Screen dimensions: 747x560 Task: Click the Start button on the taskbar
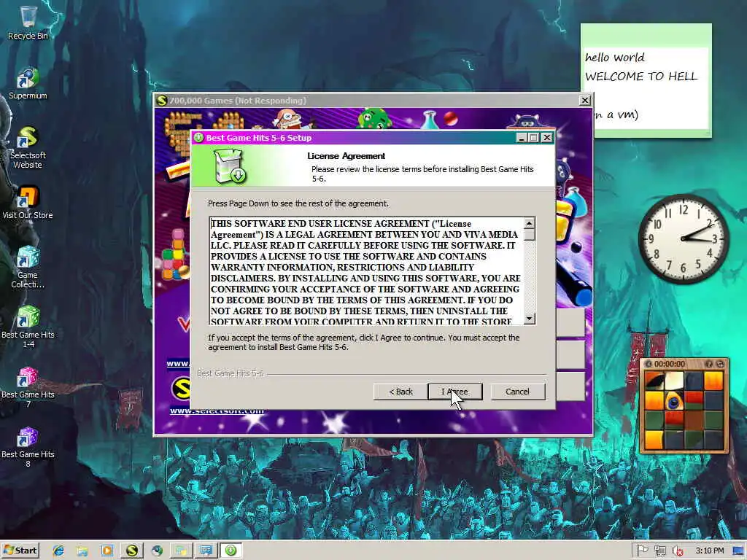click(20, 551)
